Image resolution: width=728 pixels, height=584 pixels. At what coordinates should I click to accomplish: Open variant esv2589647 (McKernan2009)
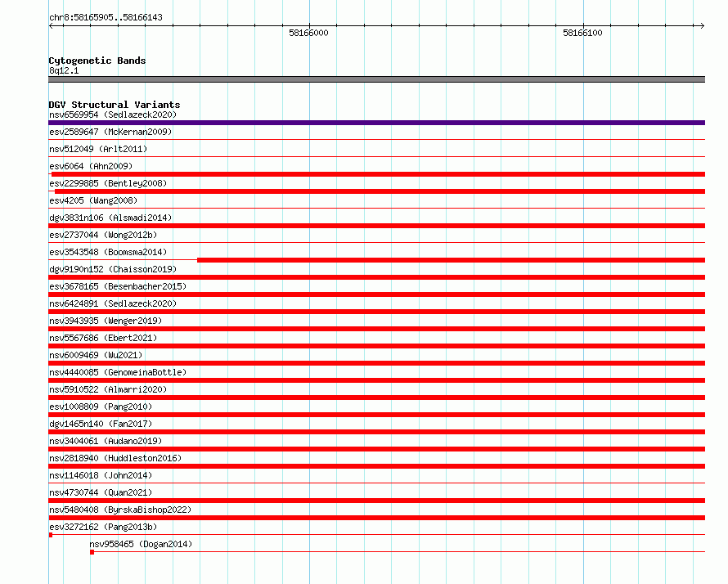110,132
